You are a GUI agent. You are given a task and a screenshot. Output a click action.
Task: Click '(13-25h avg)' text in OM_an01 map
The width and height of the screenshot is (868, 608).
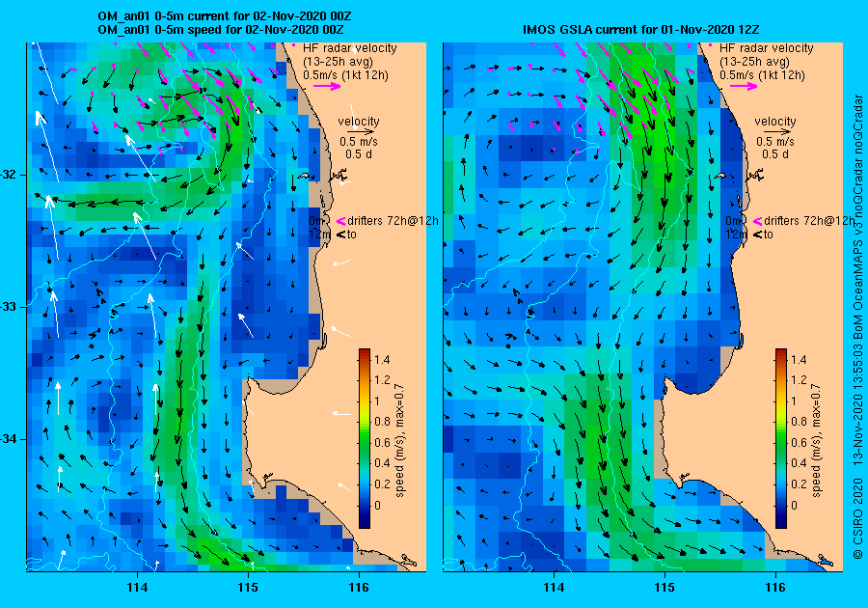[x=338, y=62]
